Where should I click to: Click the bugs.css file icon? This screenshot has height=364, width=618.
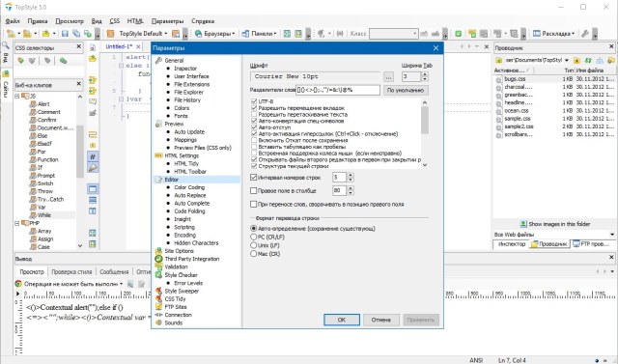click(499, 79)
